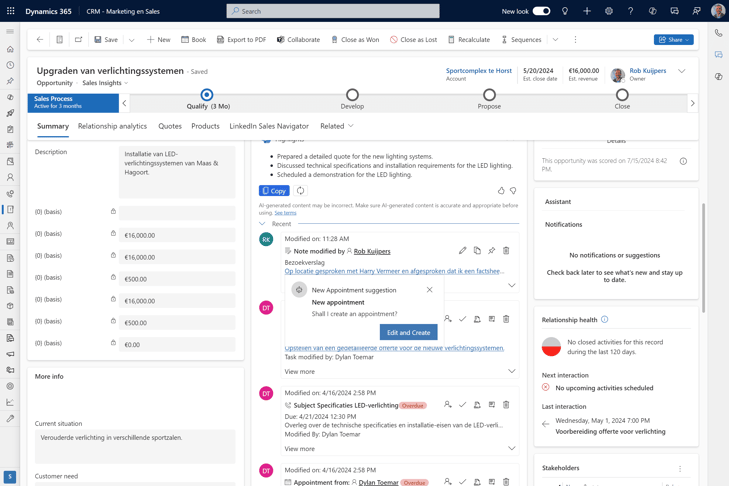729x486 pixels.
Task: Delete the Rob Kuijpers note trash icon
Action: (506, 251)
